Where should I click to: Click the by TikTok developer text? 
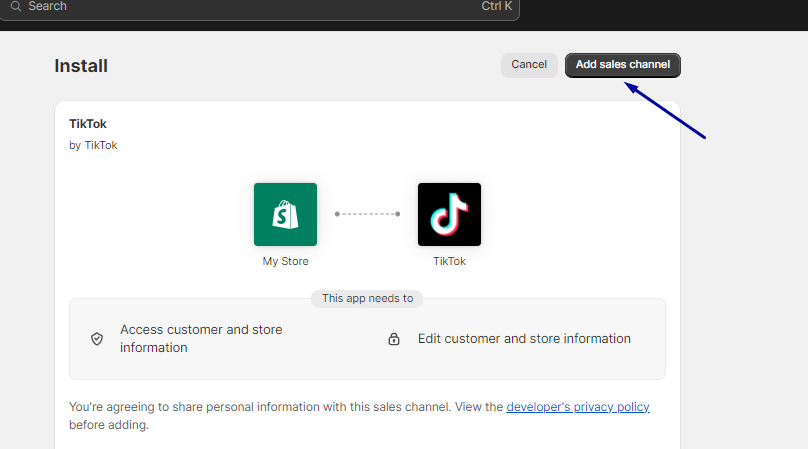coord(93,145)
